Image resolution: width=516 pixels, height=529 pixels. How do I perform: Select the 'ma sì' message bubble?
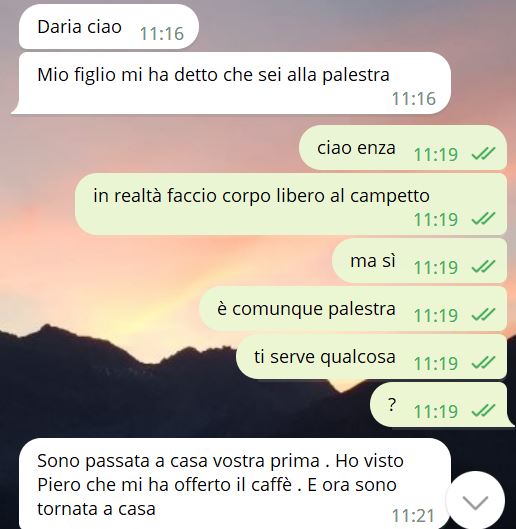pyautogui.click(x=419, y=260)
